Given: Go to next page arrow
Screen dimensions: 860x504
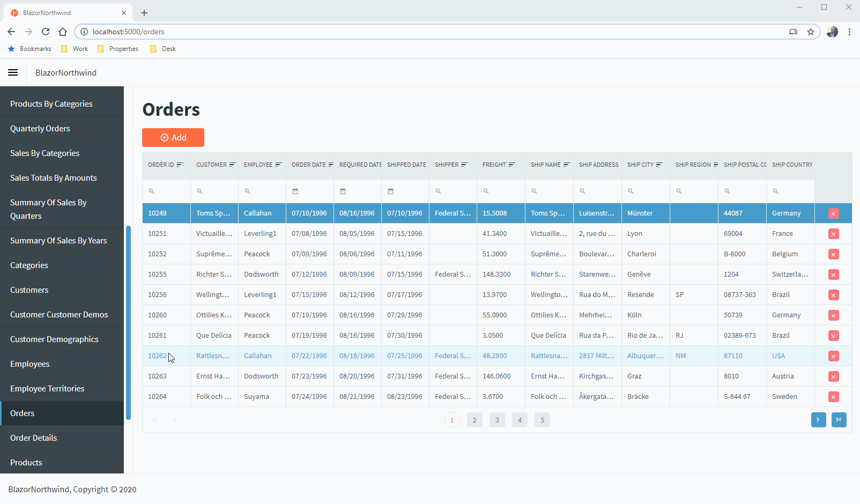Looking at the screenshot, I should pyautogui.click(x=818, y=420).
